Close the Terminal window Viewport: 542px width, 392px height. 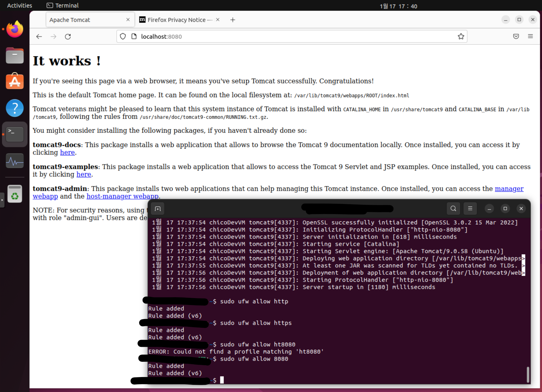pos(521,208)
